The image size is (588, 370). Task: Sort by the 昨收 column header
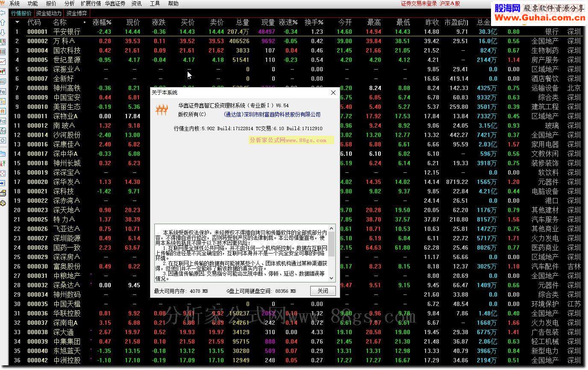point(432,22)
